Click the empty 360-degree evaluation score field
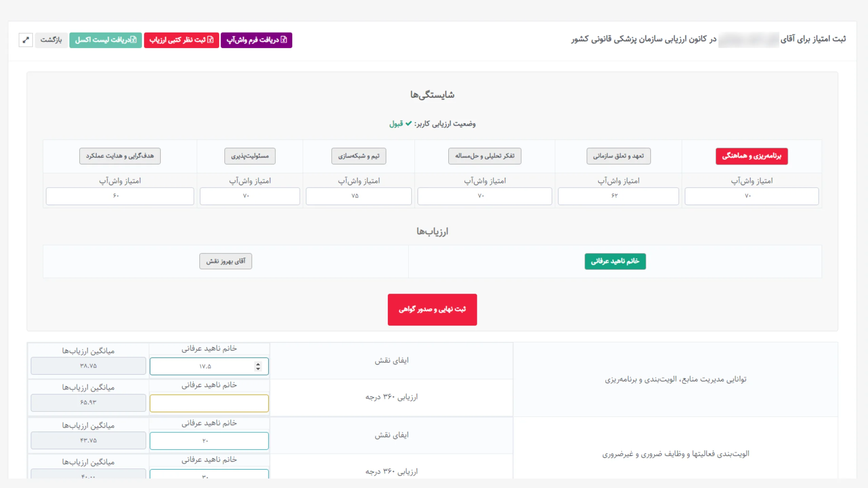Image resolution: width=868 pixels, height=488 pixels. (x=209, y=403)
